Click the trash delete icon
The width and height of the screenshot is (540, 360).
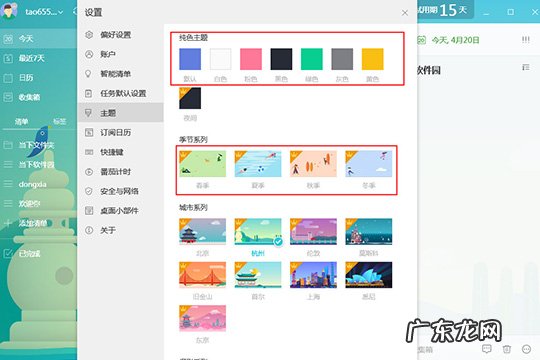click(507, 349)
